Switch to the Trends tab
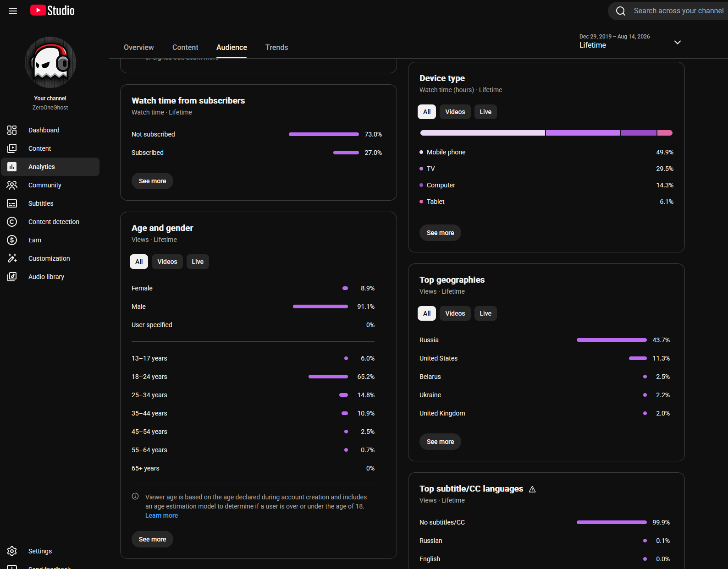Screen dimensions: 728x569 [277, 47]
